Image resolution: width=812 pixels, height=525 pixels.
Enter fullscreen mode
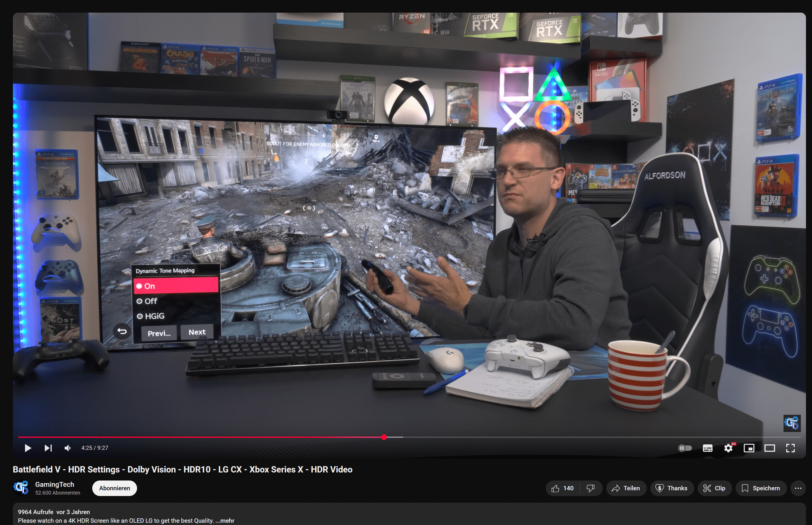790,448
